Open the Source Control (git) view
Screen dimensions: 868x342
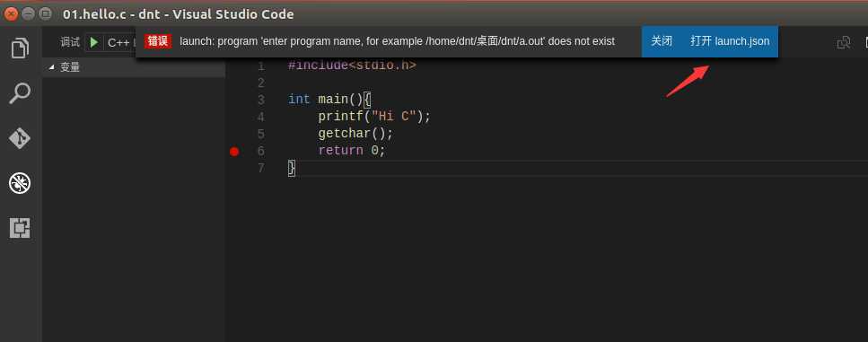tap(20, 138)
